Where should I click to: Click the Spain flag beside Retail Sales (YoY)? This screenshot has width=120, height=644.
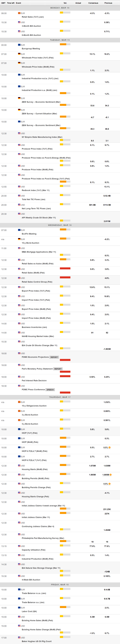tap(19, 13)
